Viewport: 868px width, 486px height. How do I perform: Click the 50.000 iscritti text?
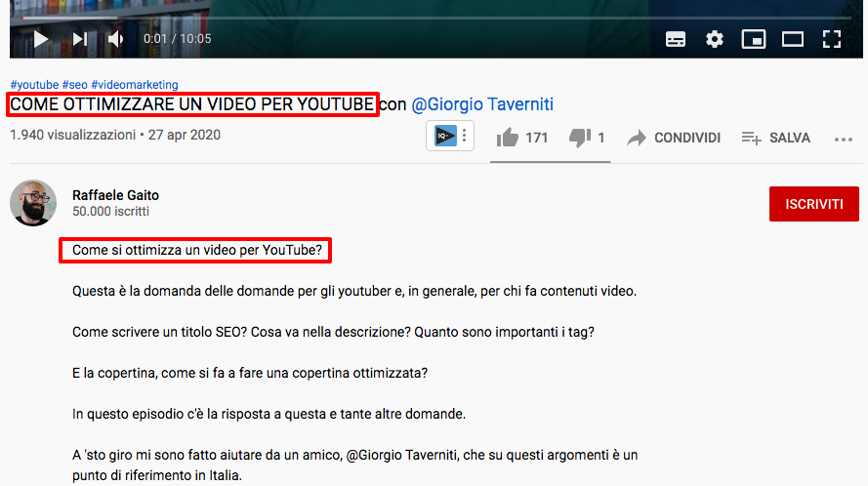click(x=110, y=212)
